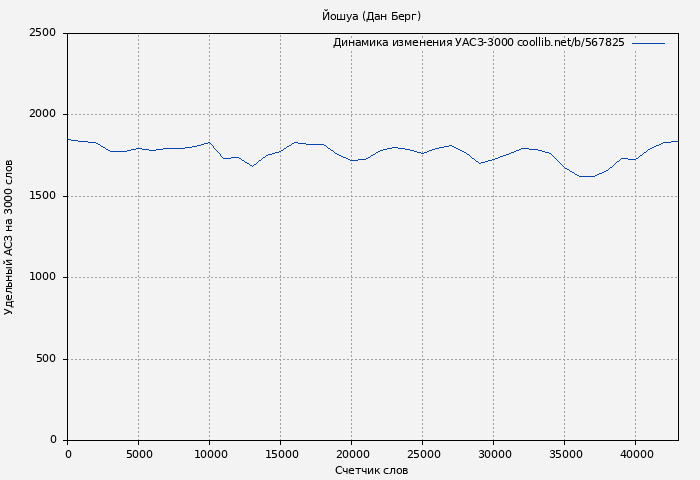
Task: Click the 30000 tick label on the x-axis
Action: (x=493, y=454)
